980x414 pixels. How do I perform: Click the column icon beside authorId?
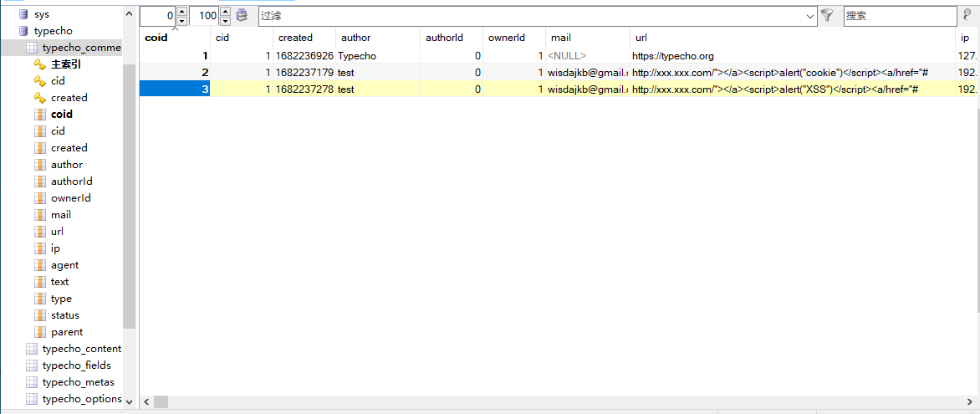(40, 181)
